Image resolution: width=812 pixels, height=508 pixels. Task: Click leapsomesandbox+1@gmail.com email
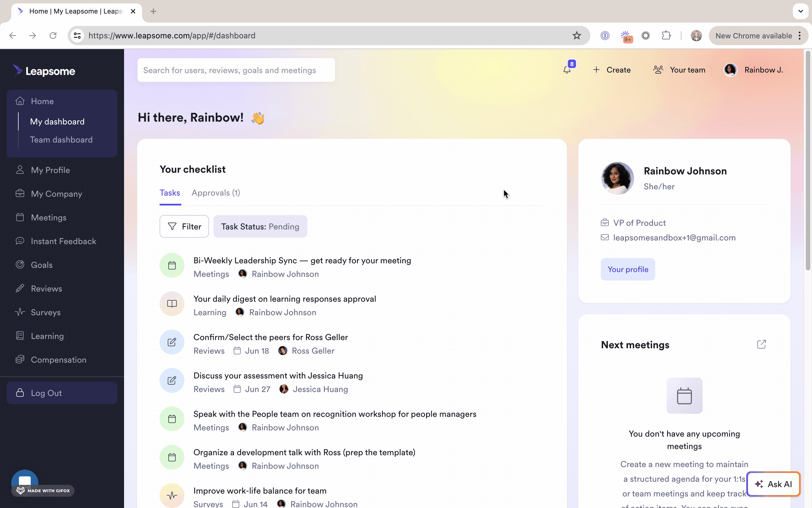click(x=674, y=238)
